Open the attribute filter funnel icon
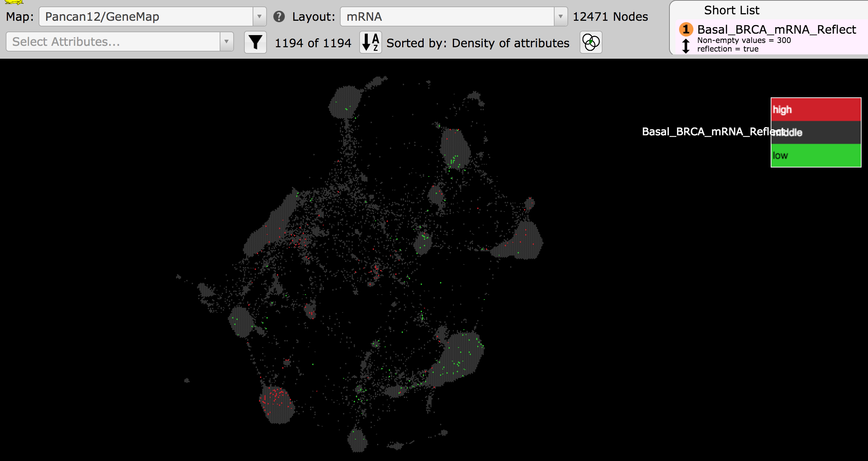The image size is (868, 461). pyautogui.click(x=255, y=43)
